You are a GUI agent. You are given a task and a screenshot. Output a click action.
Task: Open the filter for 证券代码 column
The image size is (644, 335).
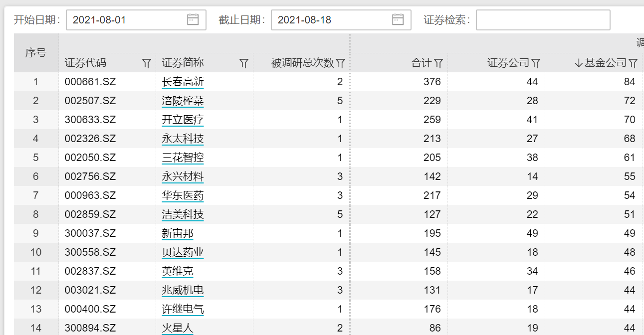146,63
